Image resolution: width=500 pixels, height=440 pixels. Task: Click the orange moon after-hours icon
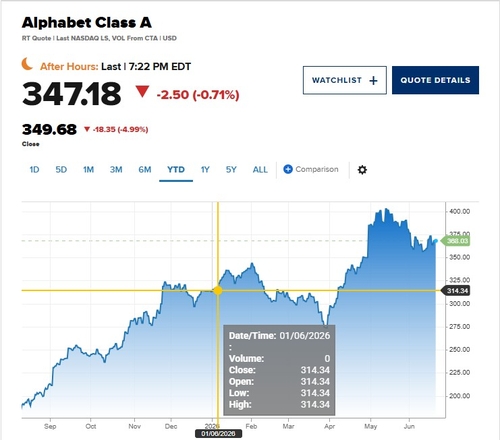pyautogui.click(x=27, y=64)
